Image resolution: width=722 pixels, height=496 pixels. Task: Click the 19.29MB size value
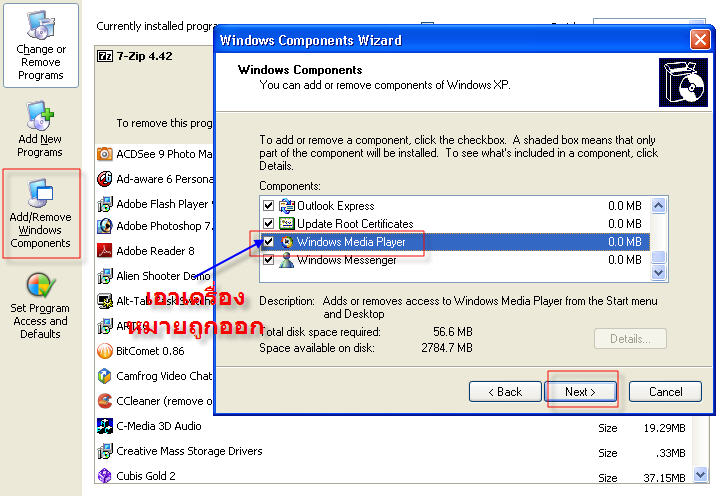click(x=664, y=428)
